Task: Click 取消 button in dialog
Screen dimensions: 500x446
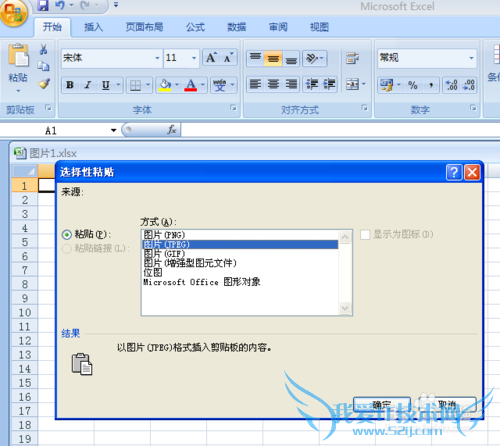Action: [447, 404]
